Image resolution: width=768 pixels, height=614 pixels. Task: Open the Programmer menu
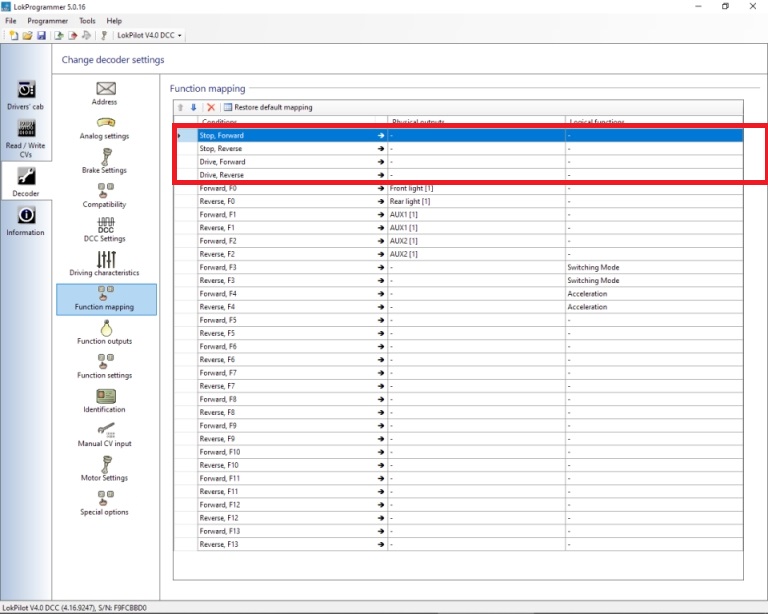click(48, 21)
